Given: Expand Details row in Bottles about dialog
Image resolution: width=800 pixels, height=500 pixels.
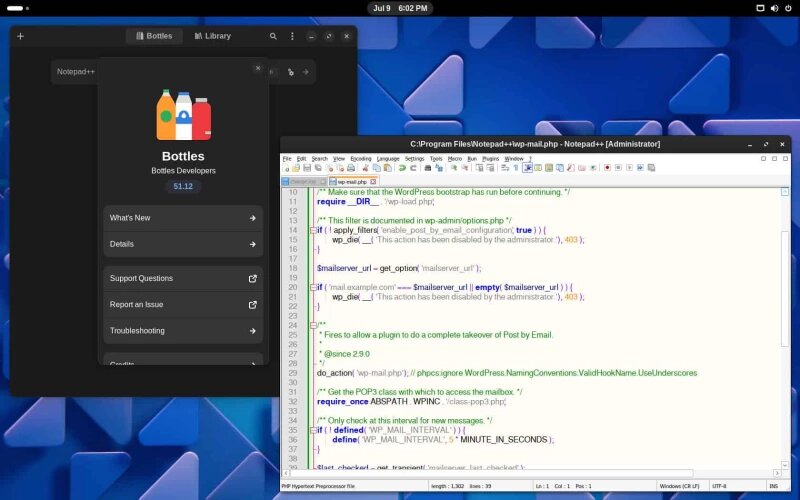Looking at the screenshot, I should [183, 244].
